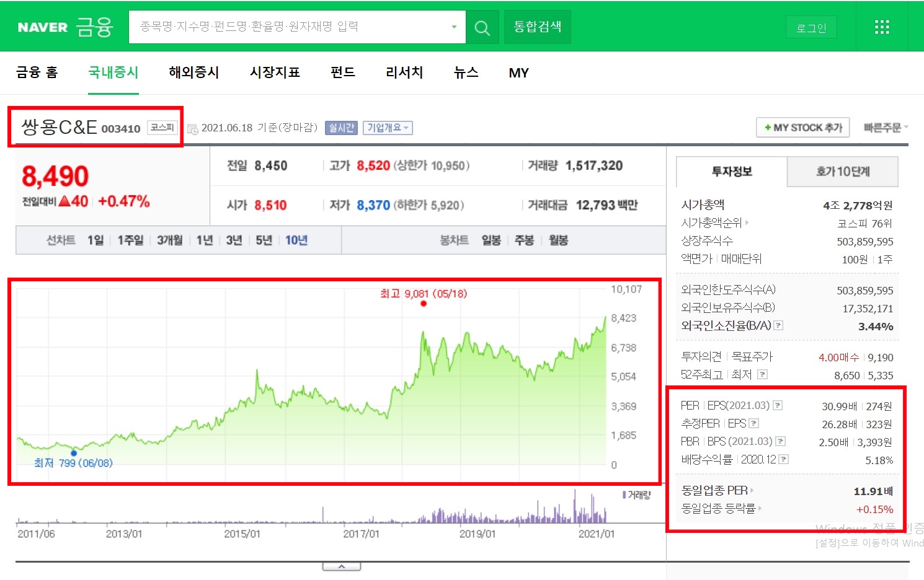Click the 시가총액 4조 2,778억원 value

pyautogui.click(x=858, y=205)
